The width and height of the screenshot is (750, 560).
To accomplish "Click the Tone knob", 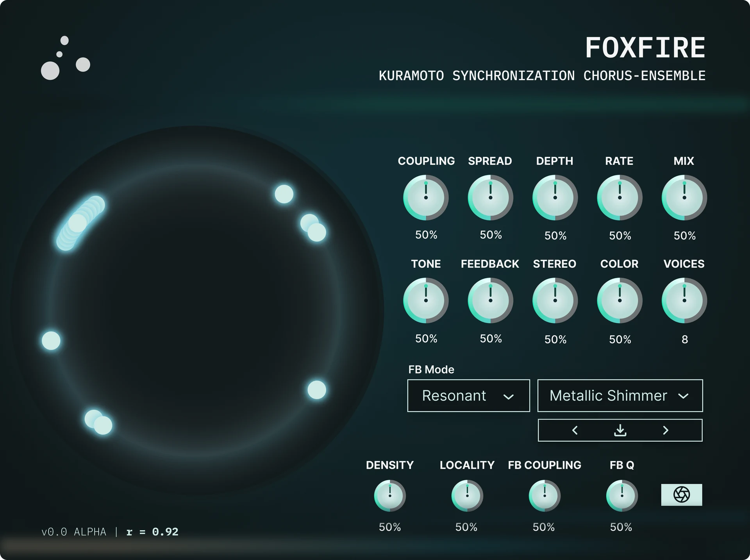I will 426,301.
